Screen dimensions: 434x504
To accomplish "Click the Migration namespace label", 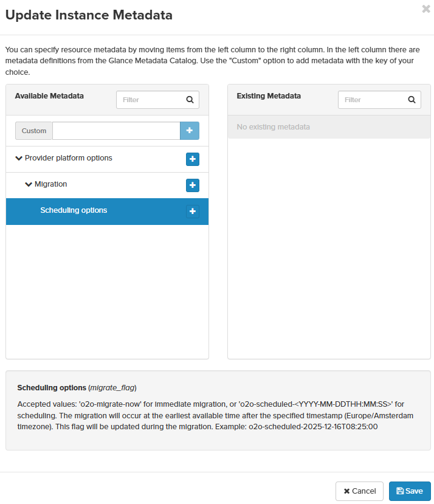I will 51,184.
